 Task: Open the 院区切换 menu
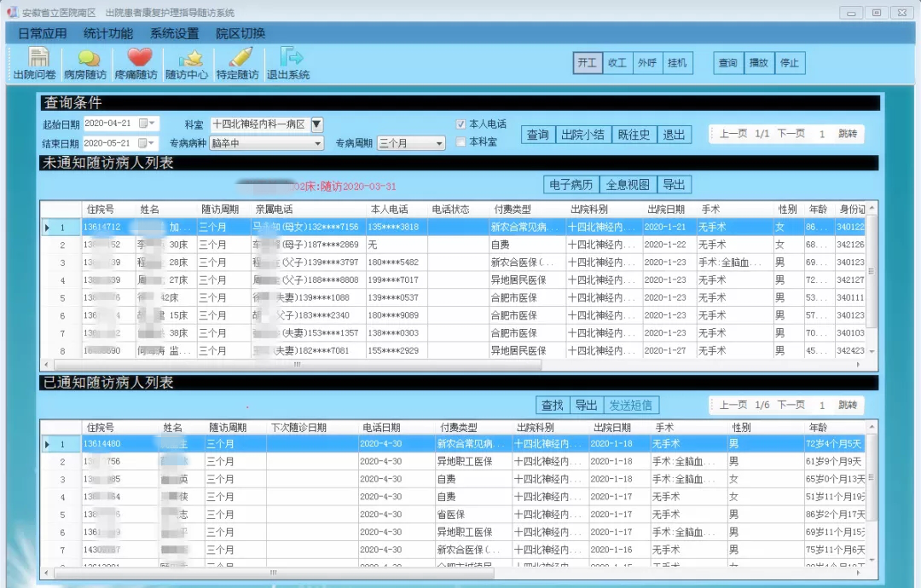[240, 33]
